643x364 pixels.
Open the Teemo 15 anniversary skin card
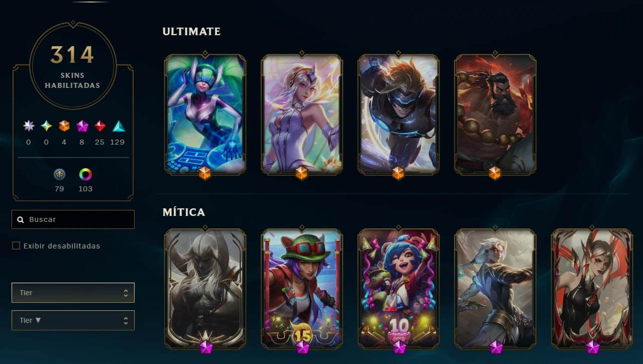[302, 289]
